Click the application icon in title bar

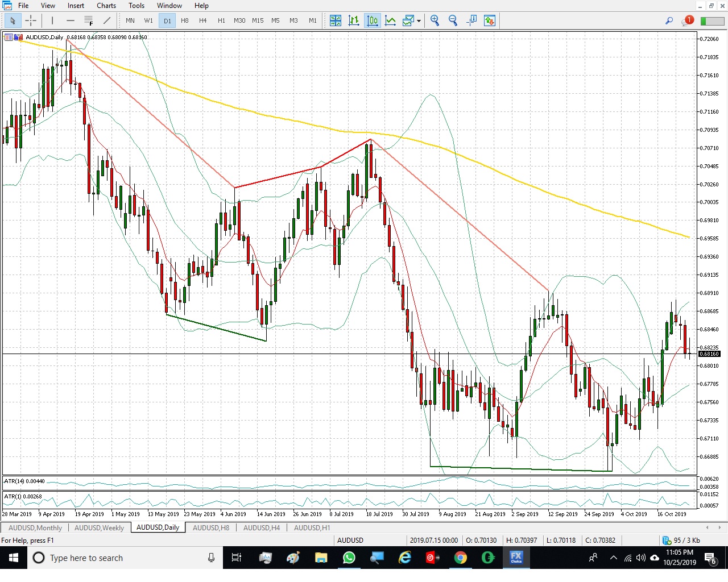coord(7,6)
